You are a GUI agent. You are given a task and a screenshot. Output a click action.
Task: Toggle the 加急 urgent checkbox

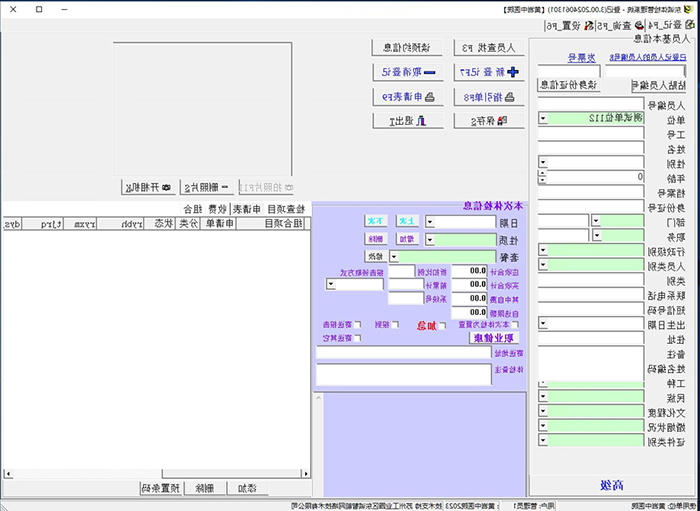point(442,326)
